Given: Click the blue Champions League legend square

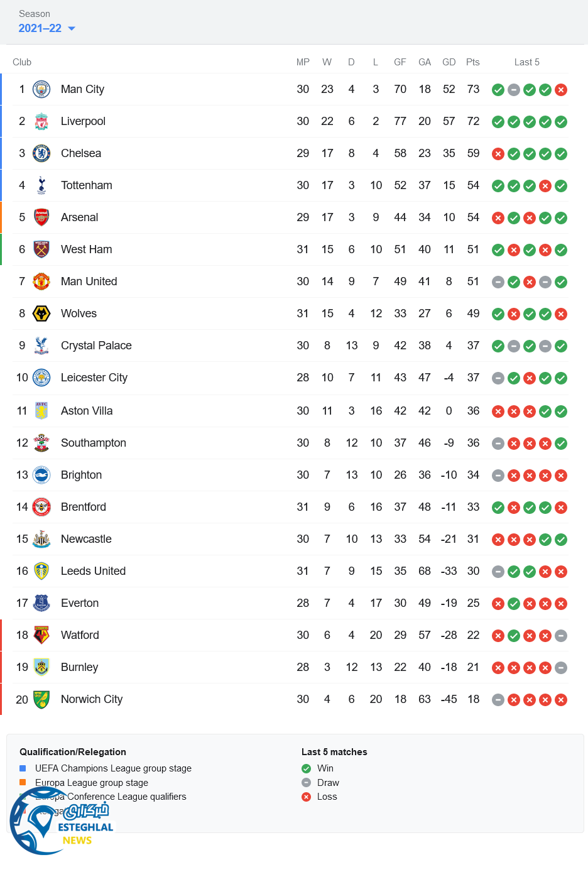Looking at the screenshot, I should 23,768.
